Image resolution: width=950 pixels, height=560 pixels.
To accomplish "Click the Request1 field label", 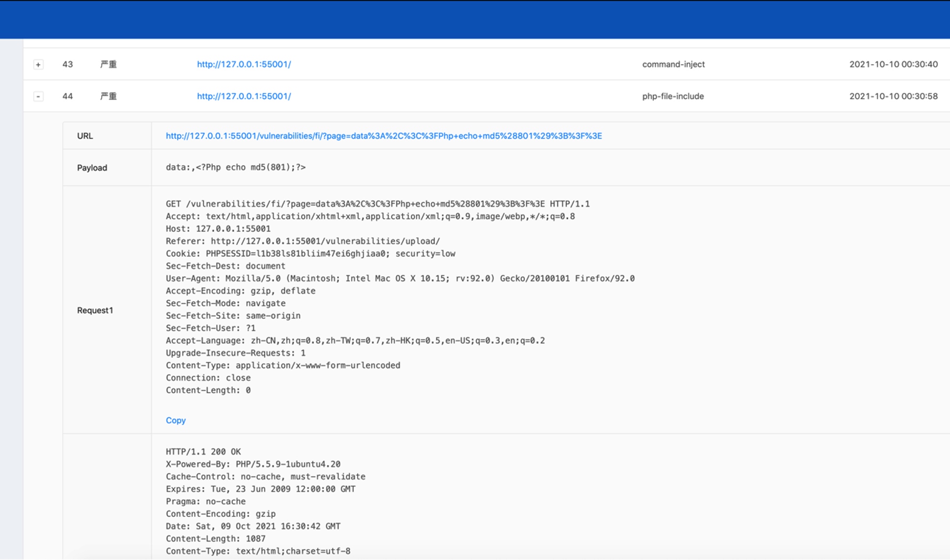I will (95, 310).
